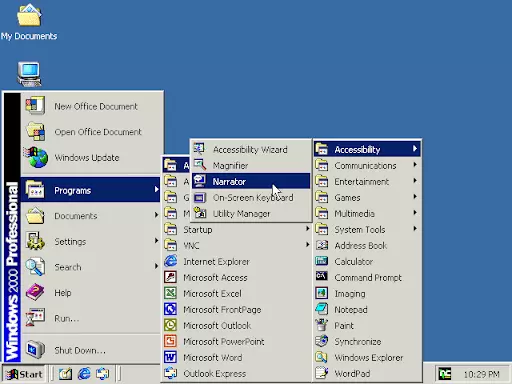
Task: Expand the Communications submenu arrow
Action: point(415,165)
